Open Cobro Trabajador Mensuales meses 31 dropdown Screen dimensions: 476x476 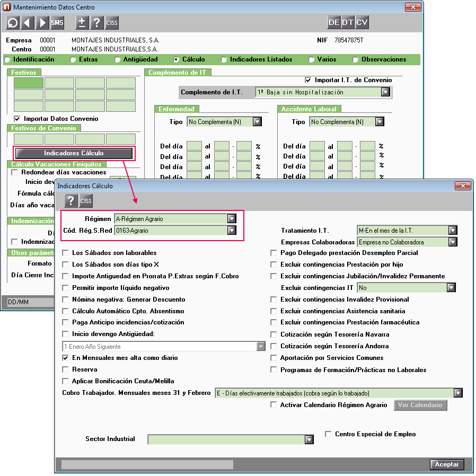(458, 393)
